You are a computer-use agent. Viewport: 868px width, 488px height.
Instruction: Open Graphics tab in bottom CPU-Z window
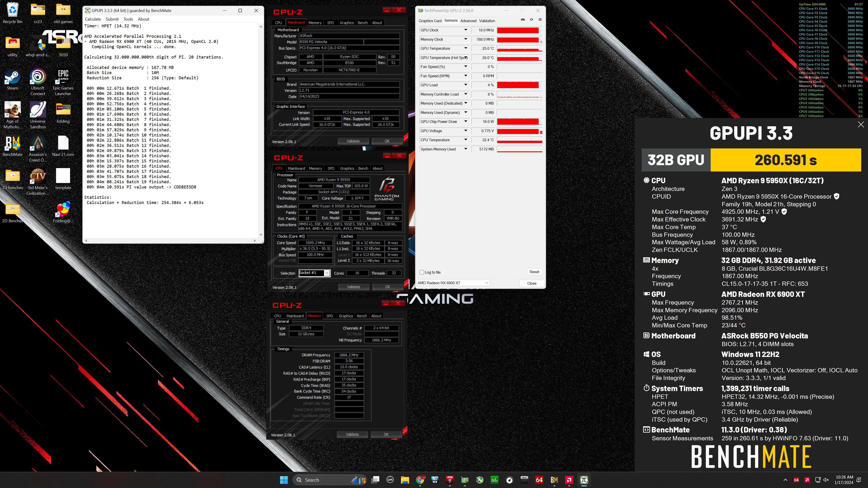pos(346,316)
